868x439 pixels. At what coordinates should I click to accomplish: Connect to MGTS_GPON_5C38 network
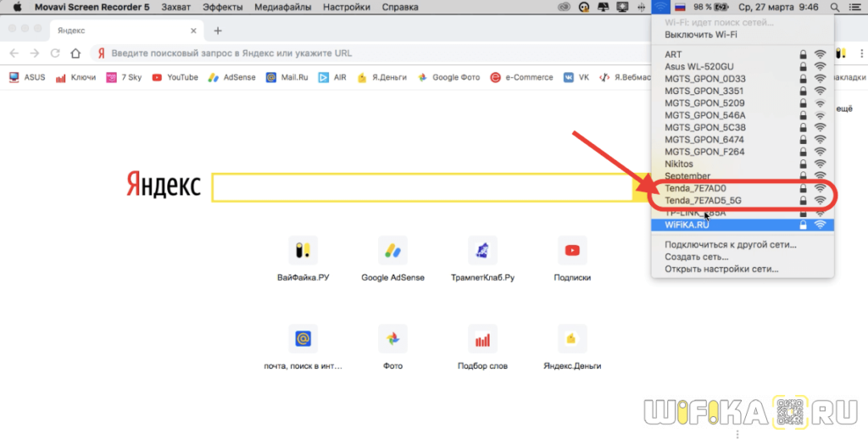(743, 127)
